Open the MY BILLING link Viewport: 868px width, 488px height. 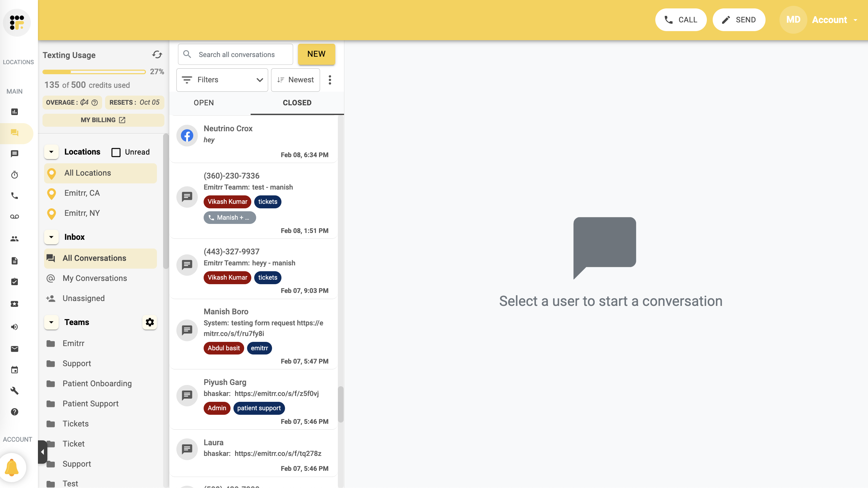coord(103,120)
